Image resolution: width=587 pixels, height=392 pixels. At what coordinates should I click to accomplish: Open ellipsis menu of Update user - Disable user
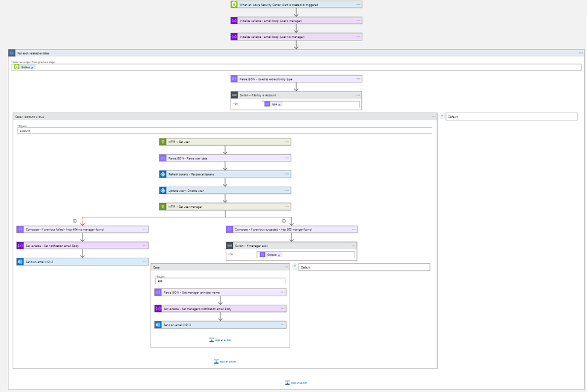tap(287, 190)
